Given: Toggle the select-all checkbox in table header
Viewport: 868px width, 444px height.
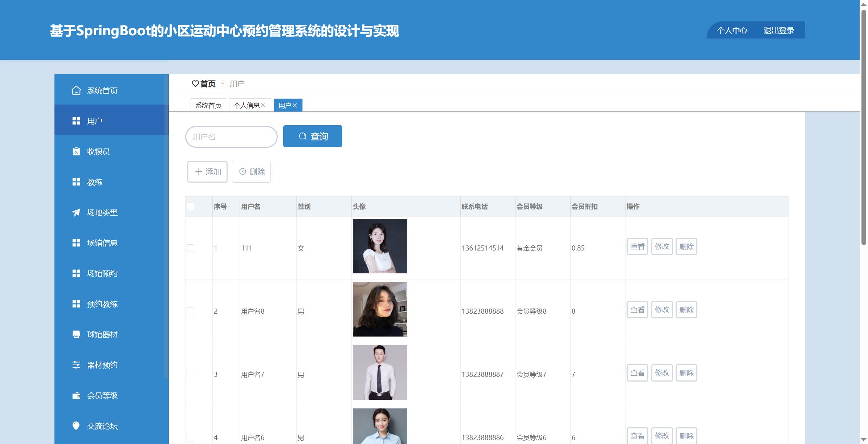Looking at the screenshot, I should [191, 206].
